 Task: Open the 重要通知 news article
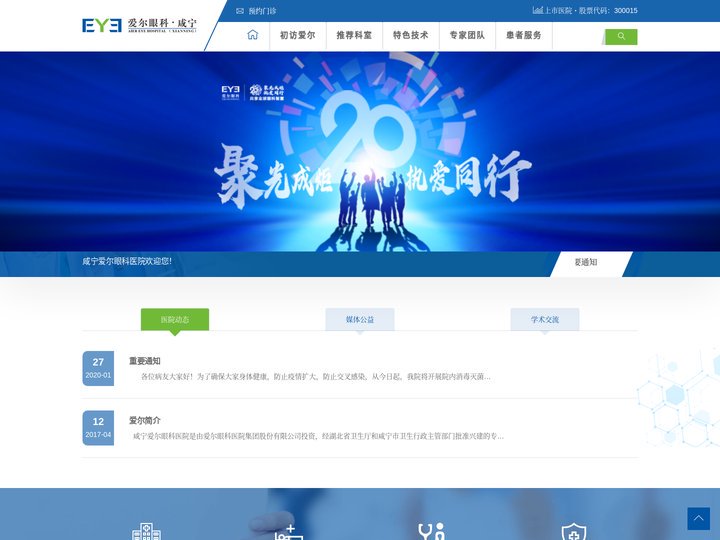[145, 361]
